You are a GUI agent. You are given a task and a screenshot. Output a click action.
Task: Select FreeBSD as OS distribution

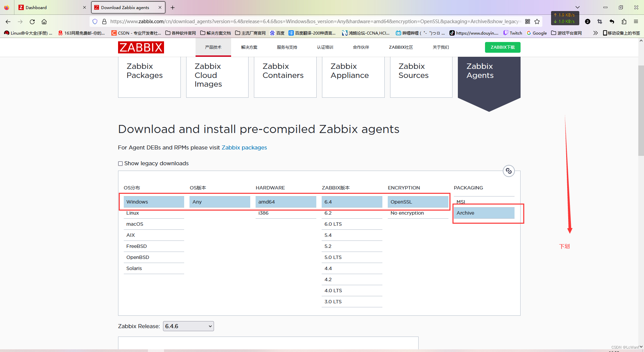[154, 246]
